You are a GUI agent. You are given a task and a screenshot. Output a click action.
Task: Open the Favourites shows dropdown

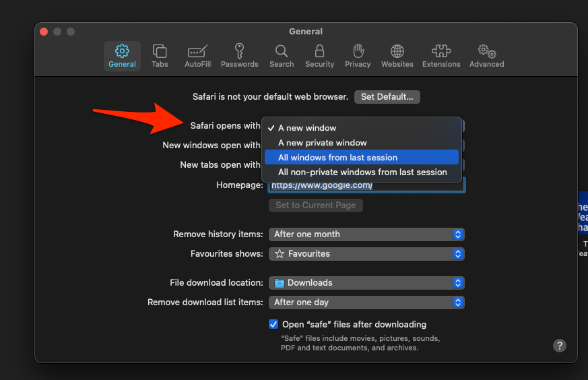point(366,253)
